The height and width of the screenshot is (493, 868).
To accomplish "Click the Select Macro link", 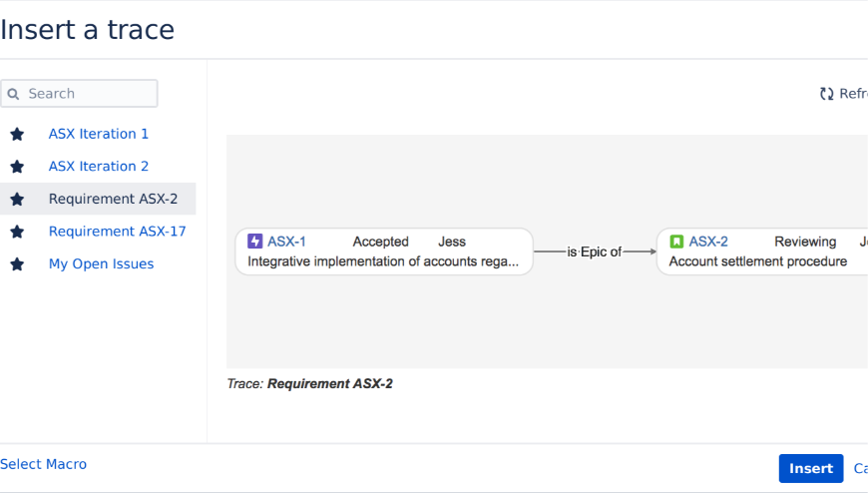I will point(43,464).
